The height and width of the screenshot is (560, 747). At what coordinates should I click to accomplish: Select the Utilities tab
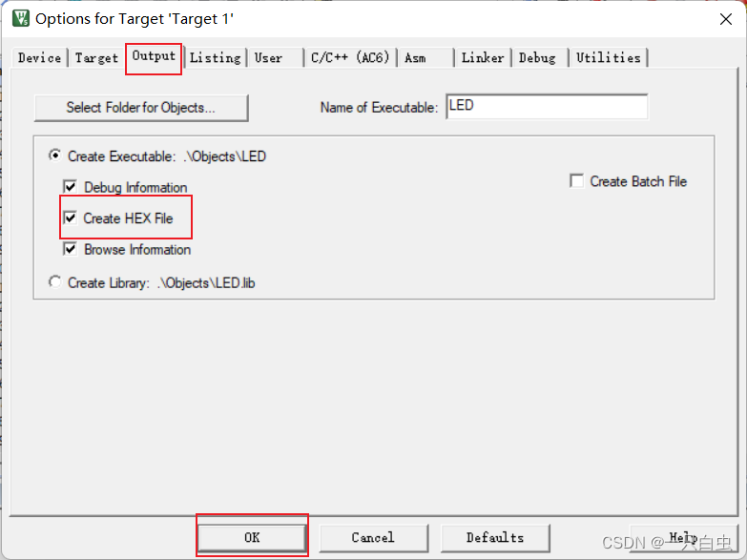(609, 58)
